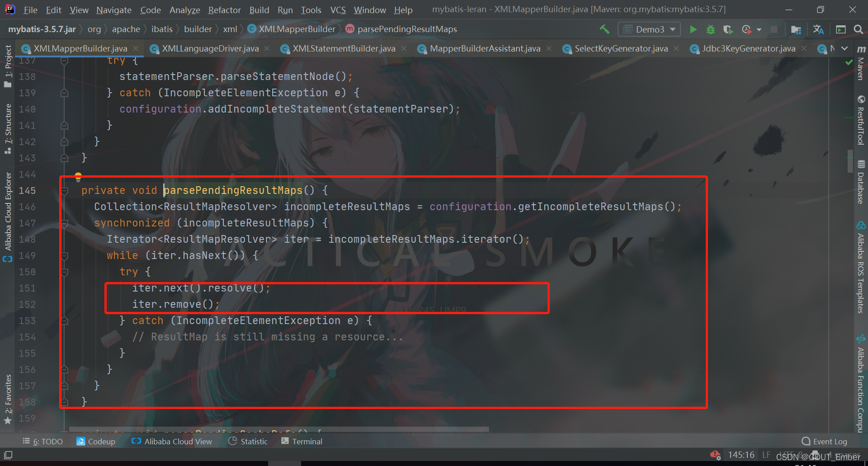
Task: Switch to SelectKeyGenerator.java tab
Action: click(621, 48)
